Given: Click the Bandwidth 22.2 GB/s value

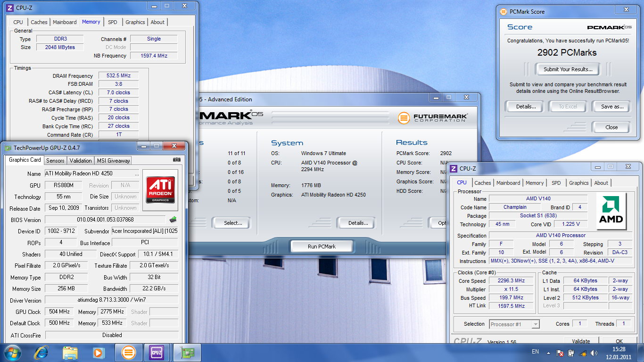Looking at the screenshot, I should coord(154,288).
